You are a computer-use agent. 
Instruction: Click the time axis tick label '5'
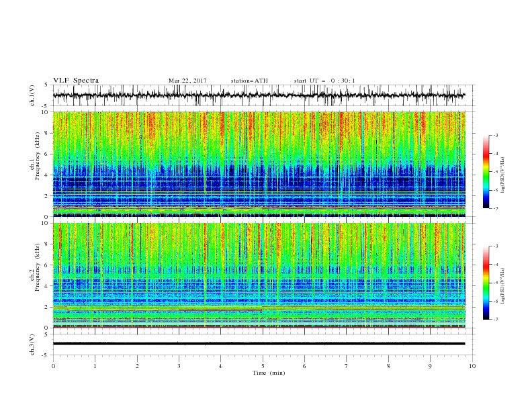[263, 366]
